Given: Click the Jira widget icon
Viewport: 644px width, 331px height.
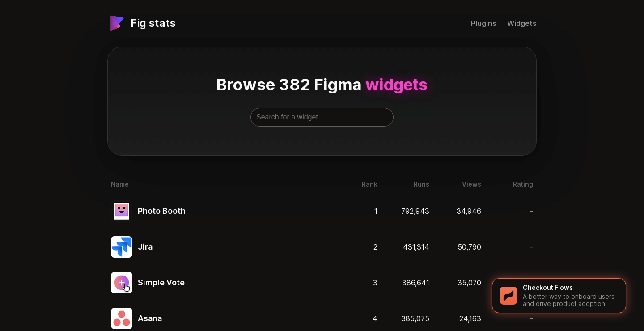Looking at the screenshot, I should point(122,246).
